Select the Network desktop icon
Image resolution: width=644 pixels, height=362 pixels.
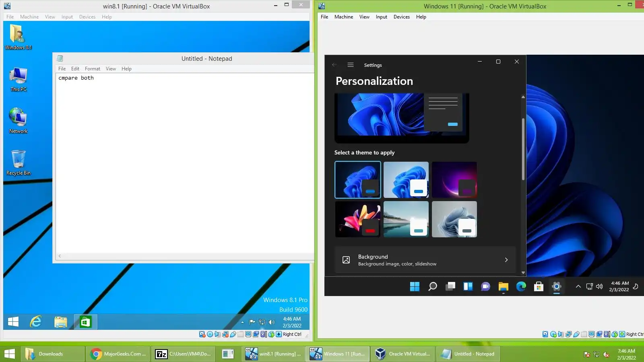tap(18, 121)
